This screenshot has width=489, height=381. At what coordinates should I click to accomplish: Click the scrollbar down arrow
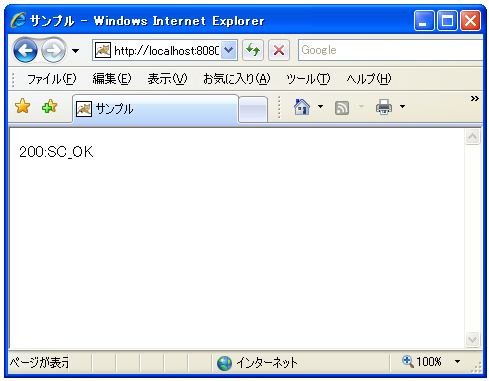click(472, 340)
